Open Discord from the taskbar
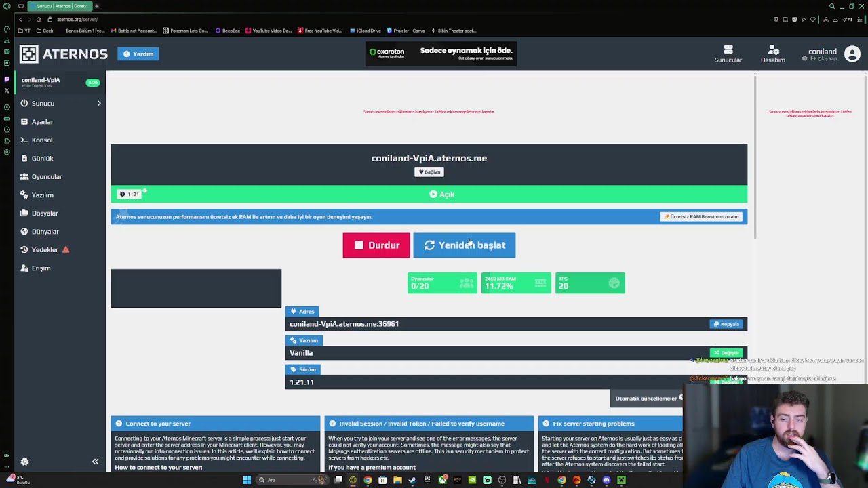This screenshot has width=868, height=488. pyautogui.click(x=606, y=480)
